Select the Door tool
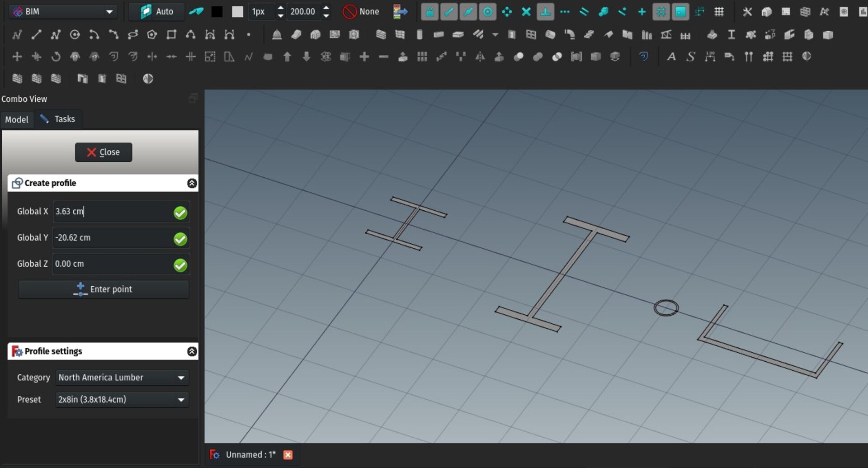This screenshot has width=868, height=468. 512,34
